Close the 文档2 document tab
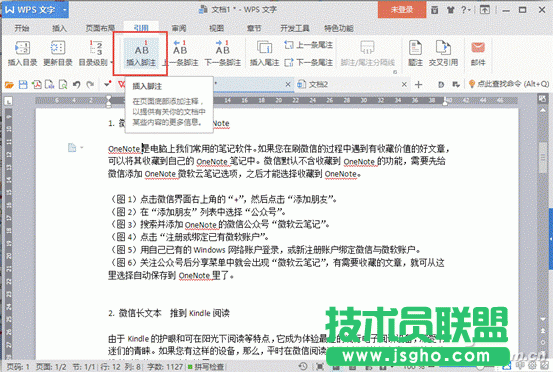 click(x=404, y=84)
